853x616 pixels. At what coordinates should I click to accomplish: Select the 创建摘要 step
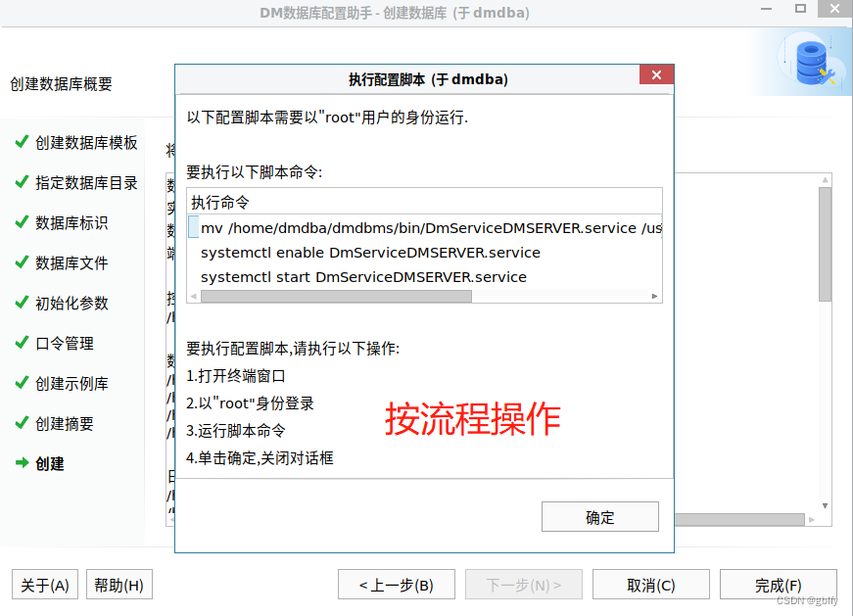coord(65,423)
